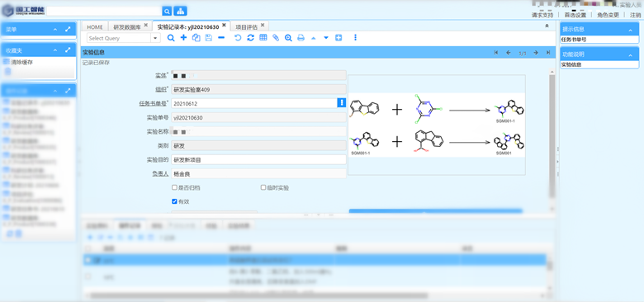Open the attachment paperclip icon
644x302 pixels.
click(276, 38)
